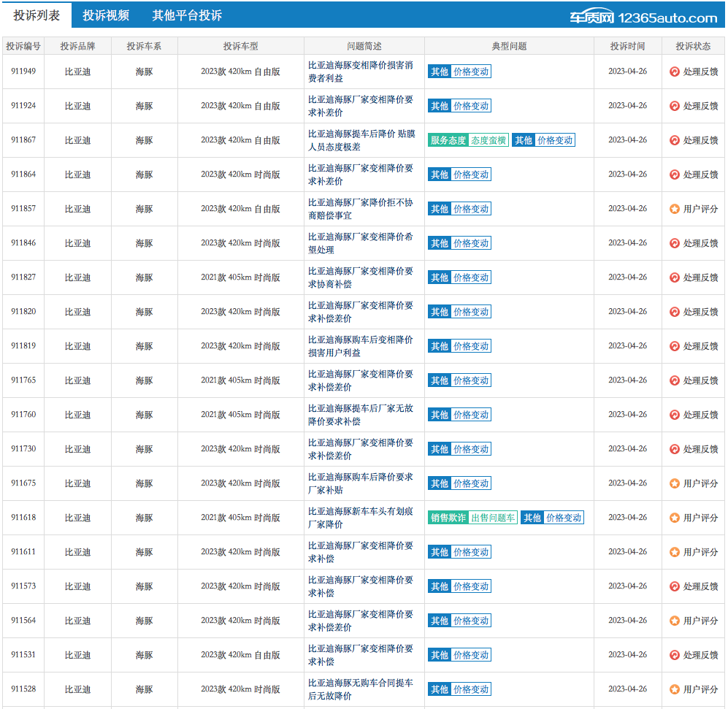Click the 投诉时间 column header
Image resolution: width=728 pixels, height=709 pixels.
(x=628, y=46)
